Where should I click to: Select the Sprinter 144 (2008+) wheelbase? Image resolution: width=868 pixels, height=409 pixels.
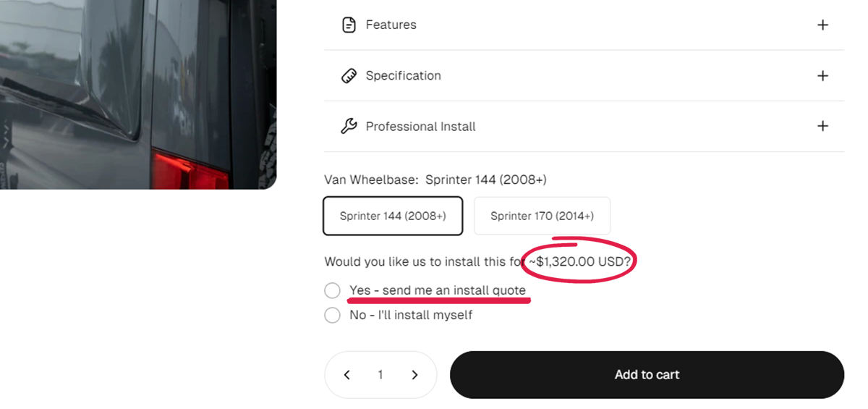393,216
